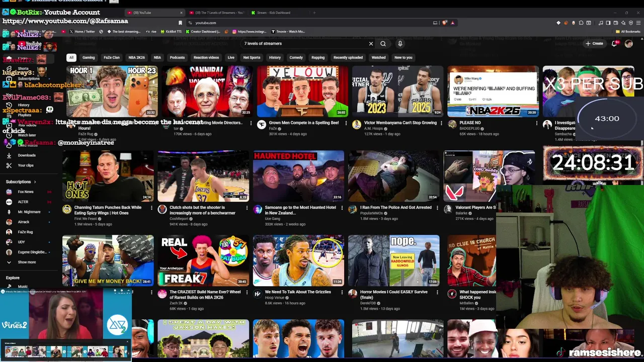Image resolution: width=644 pixels, height=362 pixels.
Task: Open Airrack channel in subscriptions
Action: click(24, 222)
